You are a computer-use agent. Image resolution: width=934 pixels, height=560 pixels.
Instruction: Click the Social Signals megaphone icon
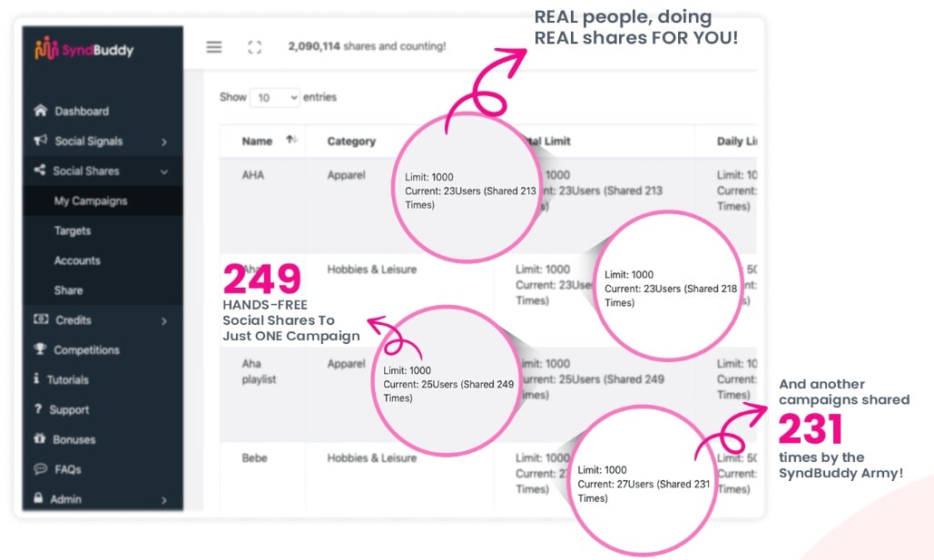[40, 141]
